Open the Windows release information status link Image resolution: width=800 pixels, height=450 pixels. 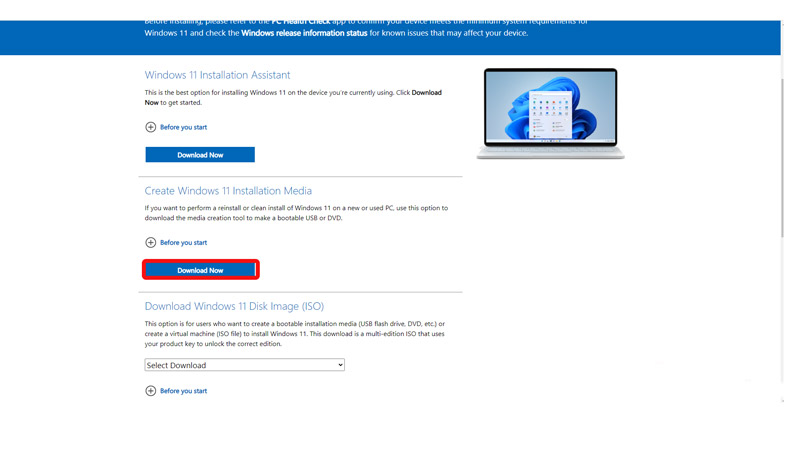point(304,33)
